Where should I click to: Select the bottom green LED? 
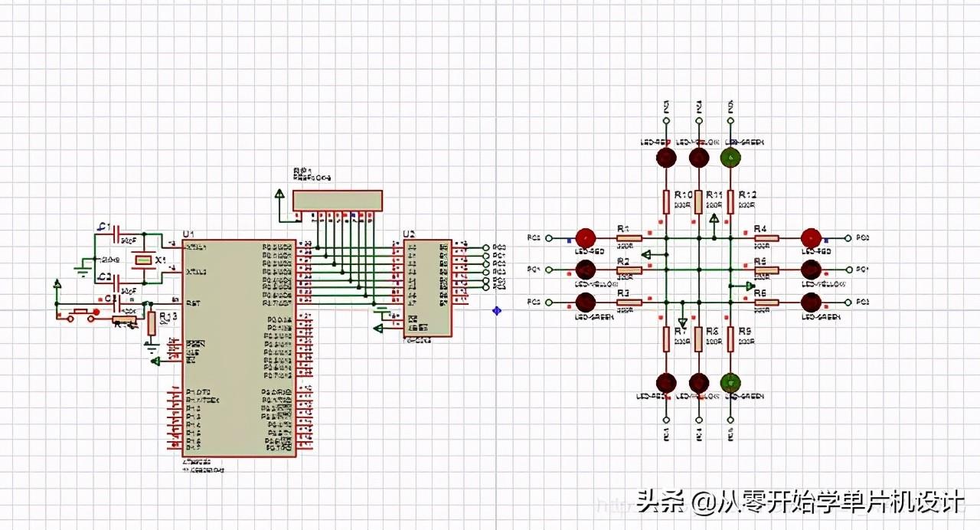tap(730, 382)
